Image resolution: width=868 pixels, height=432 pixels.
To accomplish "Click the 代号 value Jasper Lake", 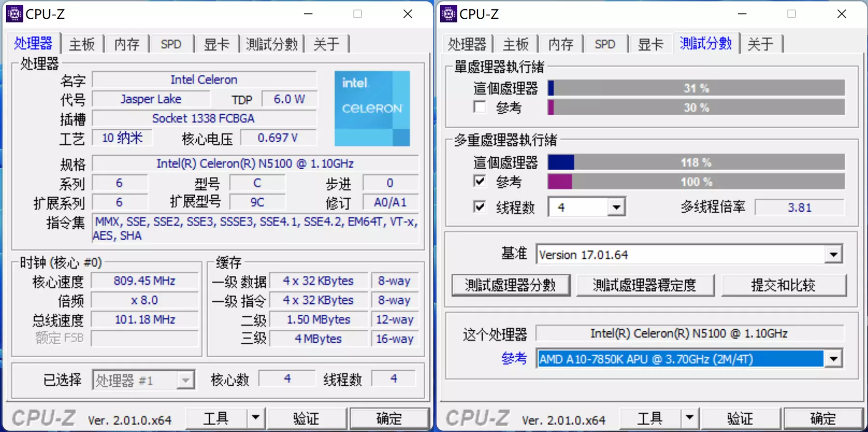I will (x=151, y=99).
